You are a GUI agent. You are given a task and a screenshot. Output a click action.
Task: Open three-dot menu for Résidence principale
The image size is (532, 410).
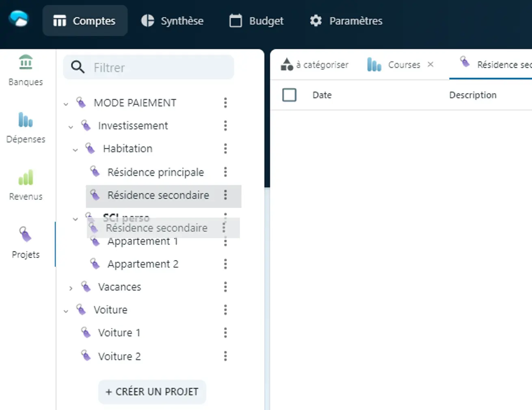point(225,172)
